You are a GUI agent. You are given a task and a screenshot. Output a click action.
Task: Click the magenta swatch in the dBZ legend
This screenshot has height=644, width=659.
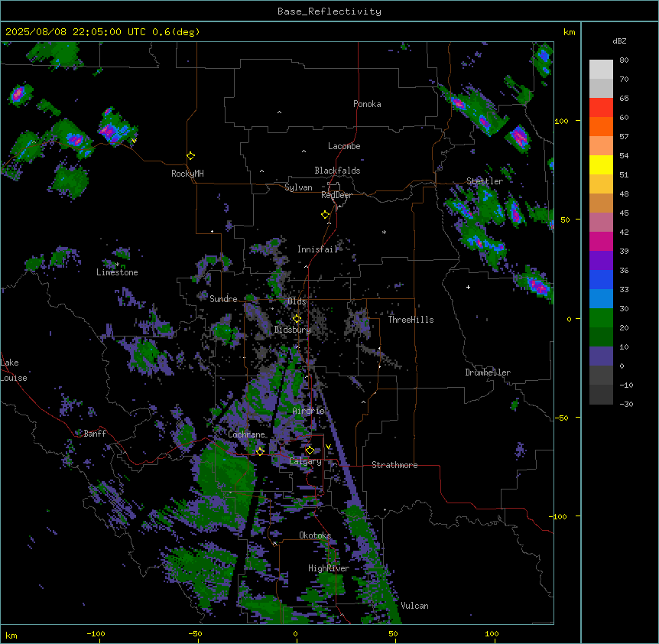tap(601, 241)
